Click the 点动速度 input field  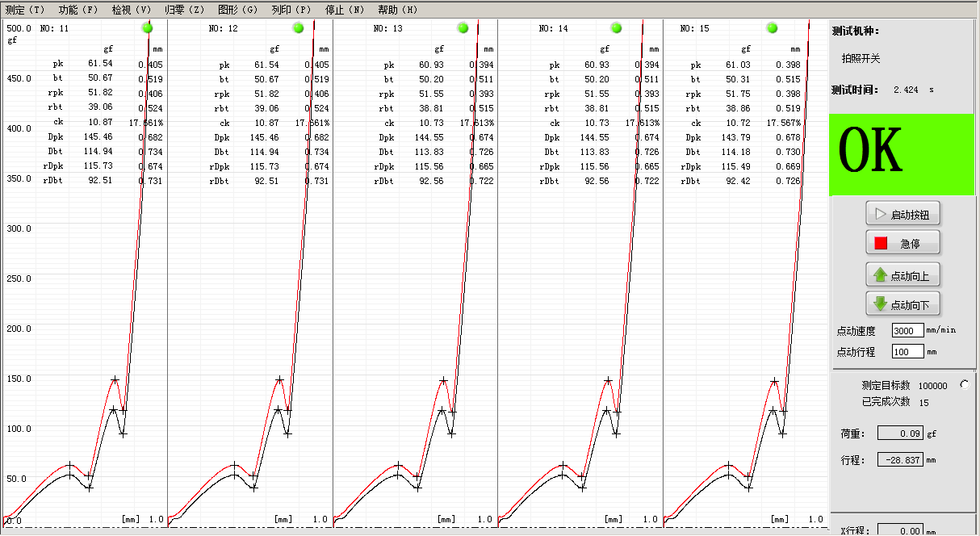[907, 330]
